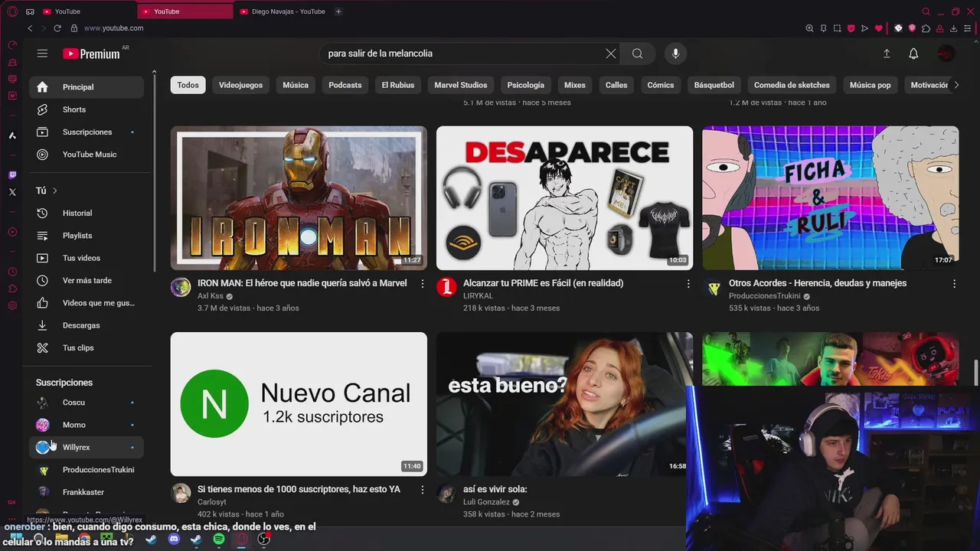Select the Videojuegos filter chip
Viewport: 980px width, 551px height.
coord(240,85)
